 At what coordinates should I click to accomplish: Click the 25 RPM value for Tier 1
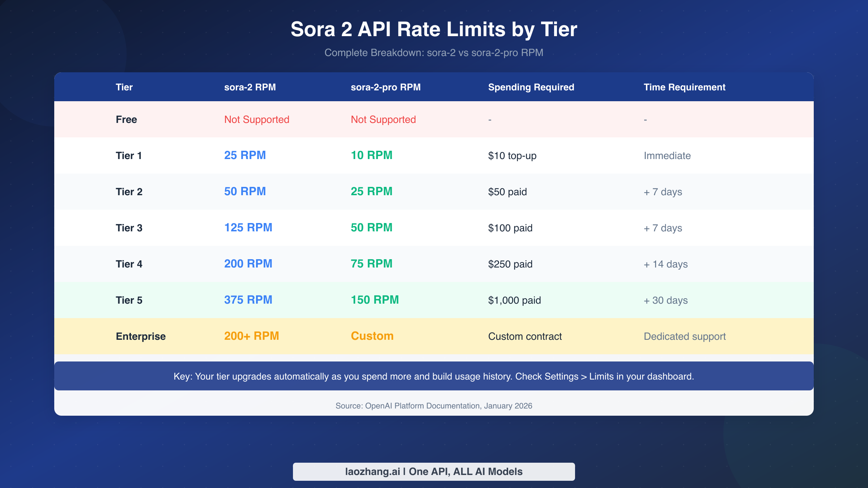coord(245,155)
